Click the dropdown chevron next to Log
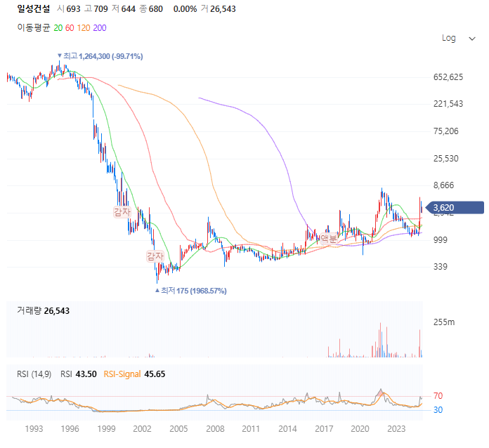This screenshot has height=448, width=489. point(472,39)
